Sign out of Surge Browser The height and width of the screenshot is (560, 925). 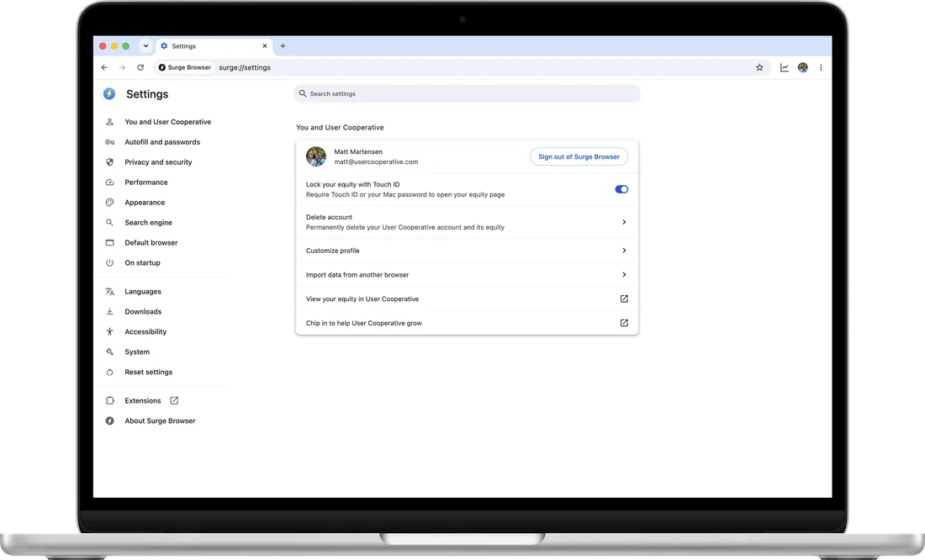pyautogui.click(x=579, y=156)
